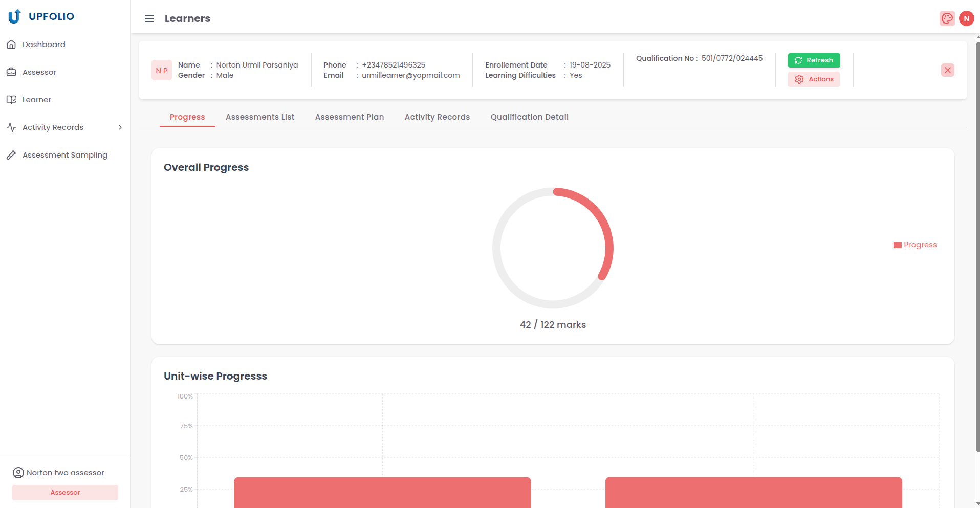Open the Assessment Plan tab
Image resolution: width=980 pixels, height=508 pixels.
pyautogui.click(x=350, y=117)
